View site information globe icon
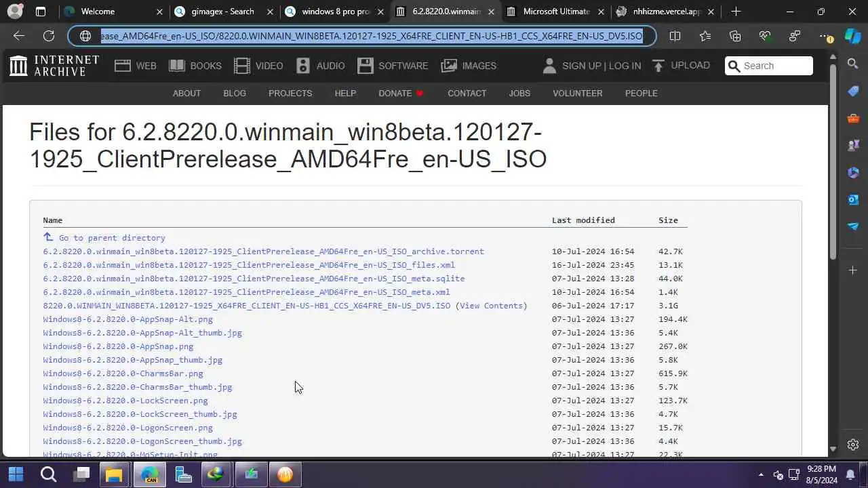Viewport: 868px width, 488px height. pos(85,36)
